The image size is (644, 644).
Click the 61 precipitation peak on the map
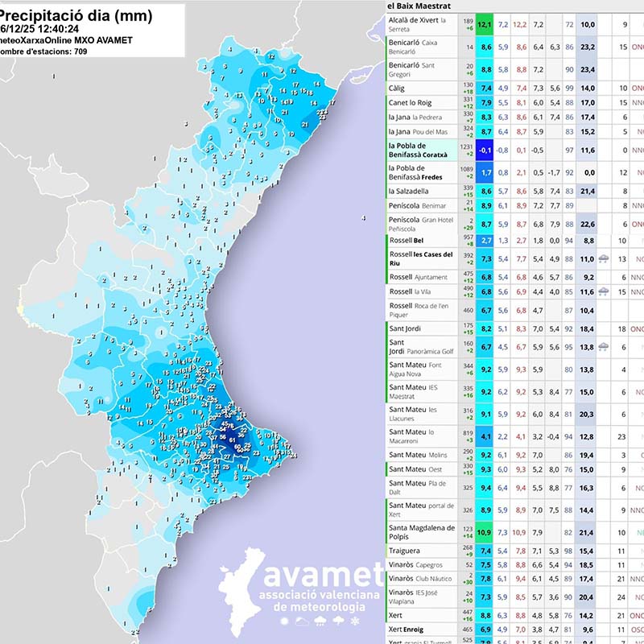[x=232, y=440]
